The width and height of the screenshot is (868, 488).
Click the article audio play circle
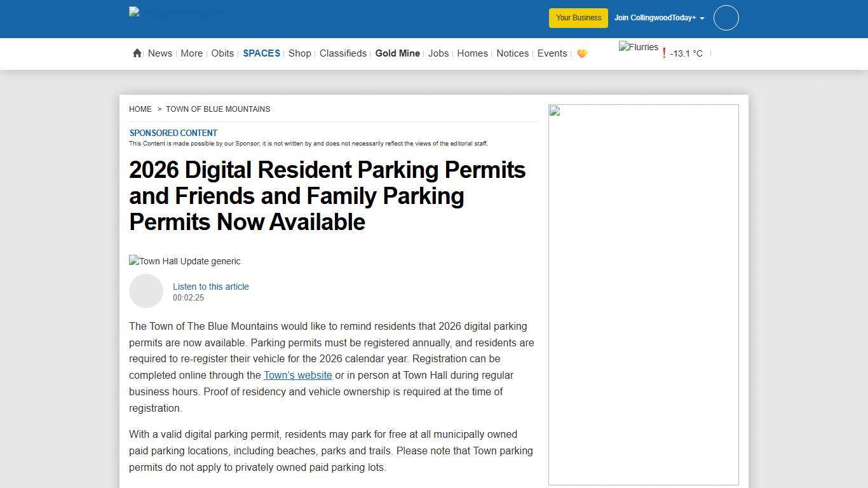(x=146, y=291)
